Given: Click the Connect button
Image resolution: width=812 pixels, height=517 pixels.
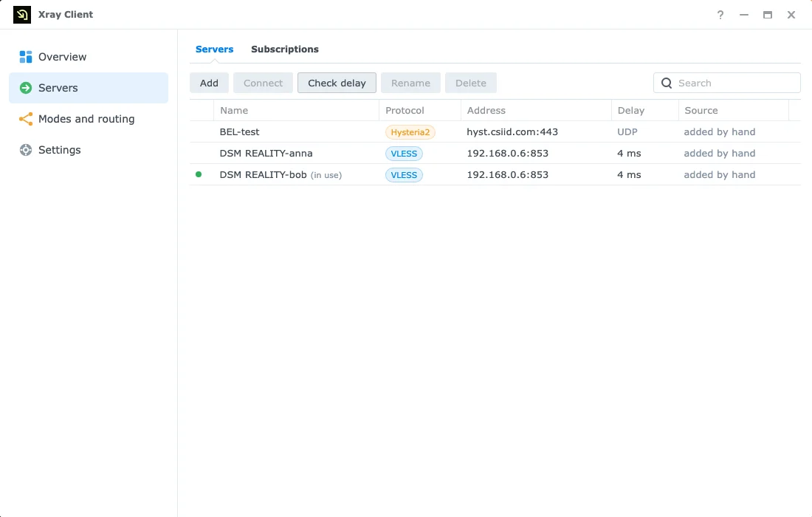Looking at the screenshot, I should 263,83.
